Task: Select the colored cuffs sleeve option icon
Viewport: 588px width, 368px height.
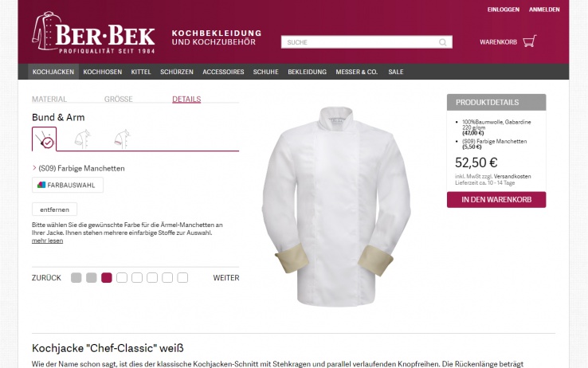Action: (45, 139)
